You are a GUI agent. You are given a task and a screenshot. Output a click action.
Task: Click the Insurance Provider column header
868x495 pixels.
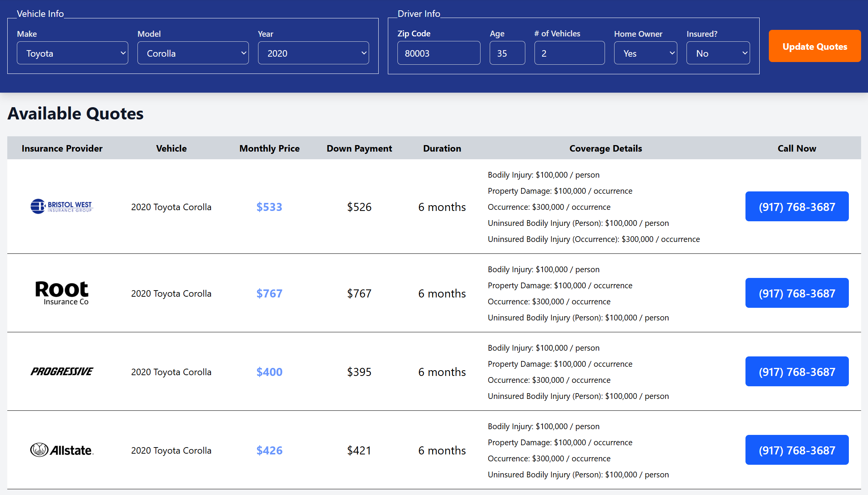click(62, 149)
